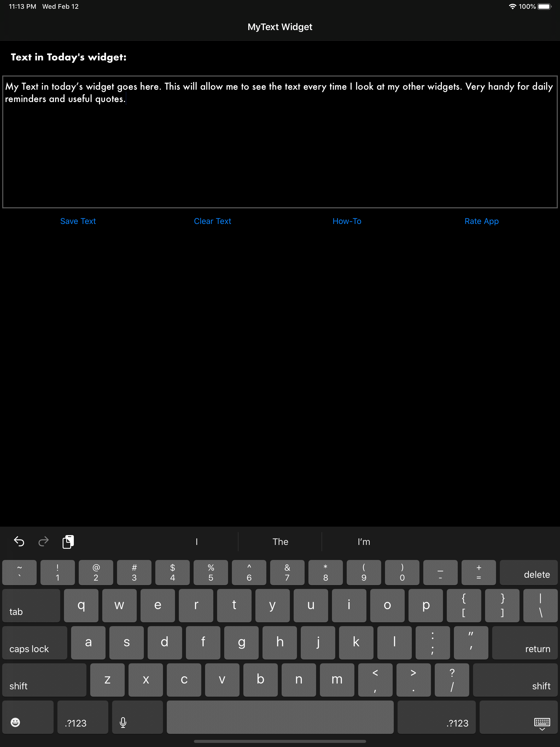Select the predictive suggestion 'I'm'

click(x=364, y=542)
